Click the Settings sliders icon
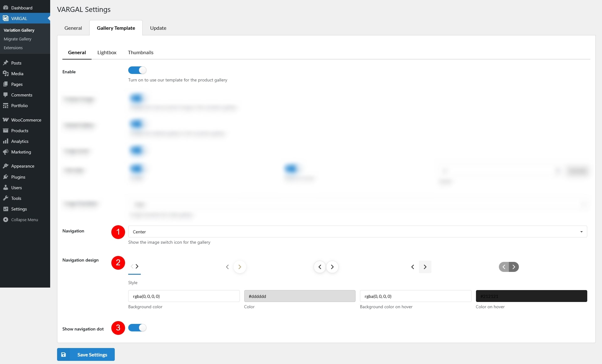The width and height of the screenshot is (602, 364). (6, 209)
